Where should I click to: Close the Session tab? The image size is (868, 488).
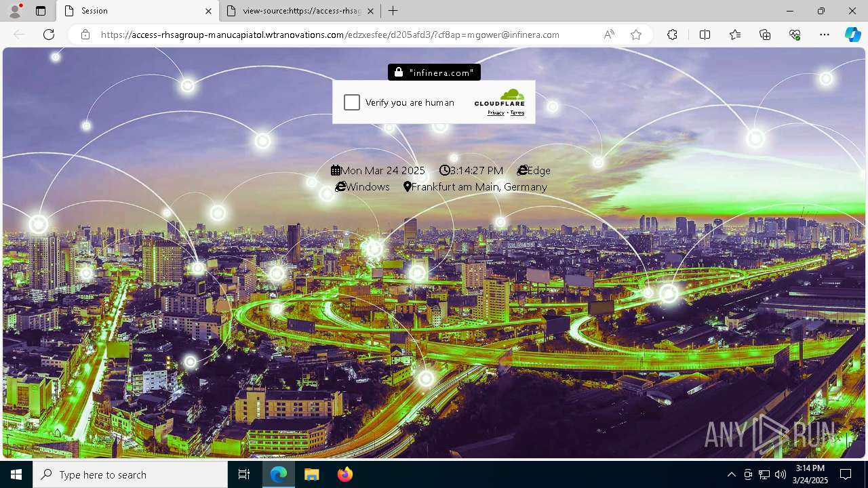[209, 11]
